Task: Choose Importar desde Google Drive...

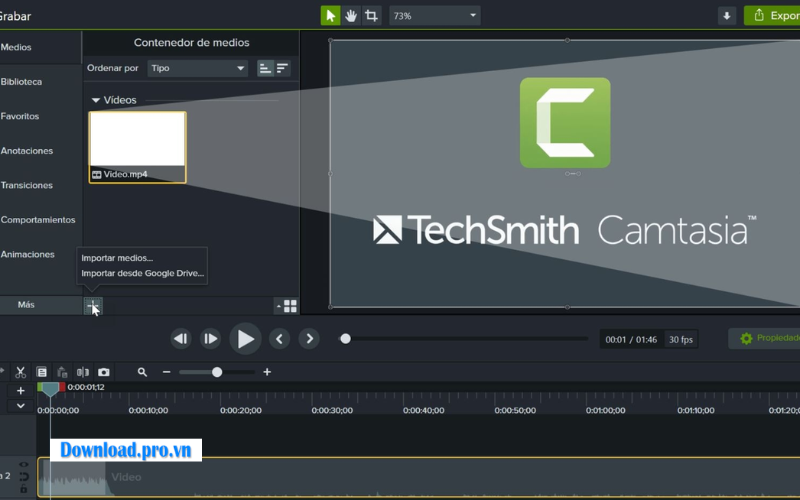Action: click(x=142, y=273)
